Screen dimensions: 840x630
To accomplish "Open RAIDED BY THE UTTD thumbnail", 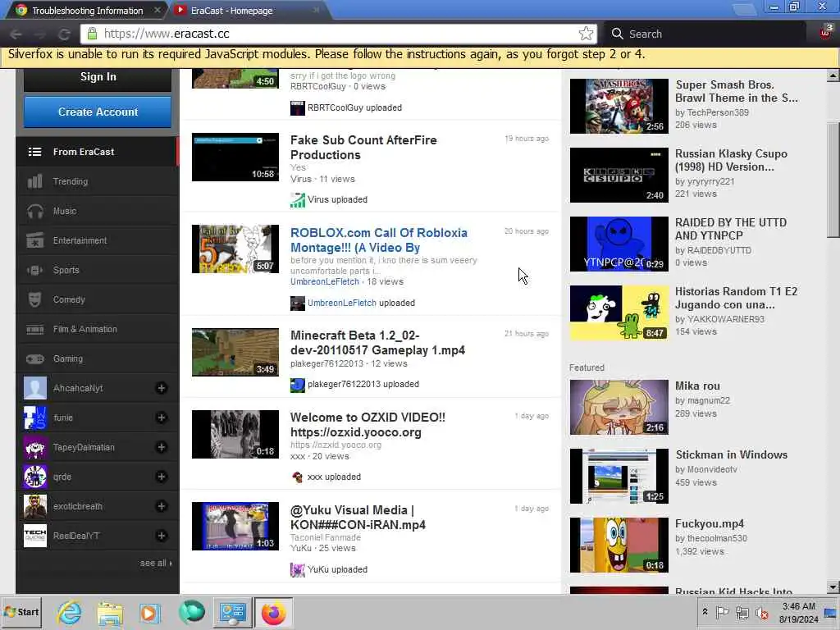I will pos(619,244).
